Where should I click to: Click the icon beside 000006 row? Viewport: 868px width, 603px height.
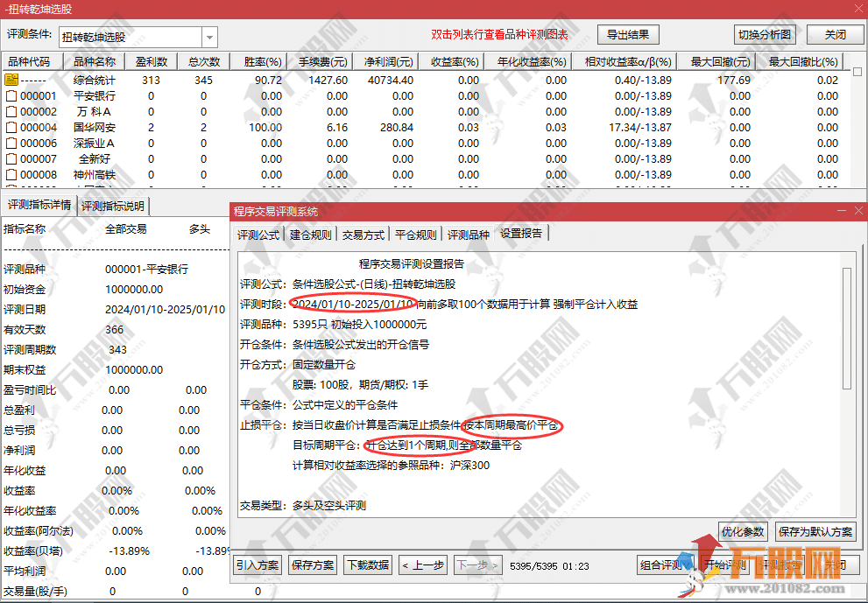pyautogui.click(x=11, y=144)
